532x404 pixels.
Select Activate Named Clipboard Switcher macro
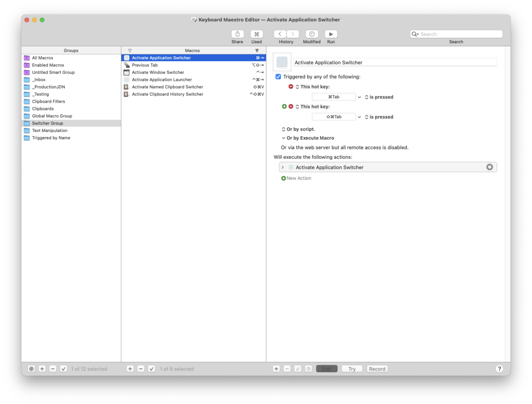pos(194,87)
